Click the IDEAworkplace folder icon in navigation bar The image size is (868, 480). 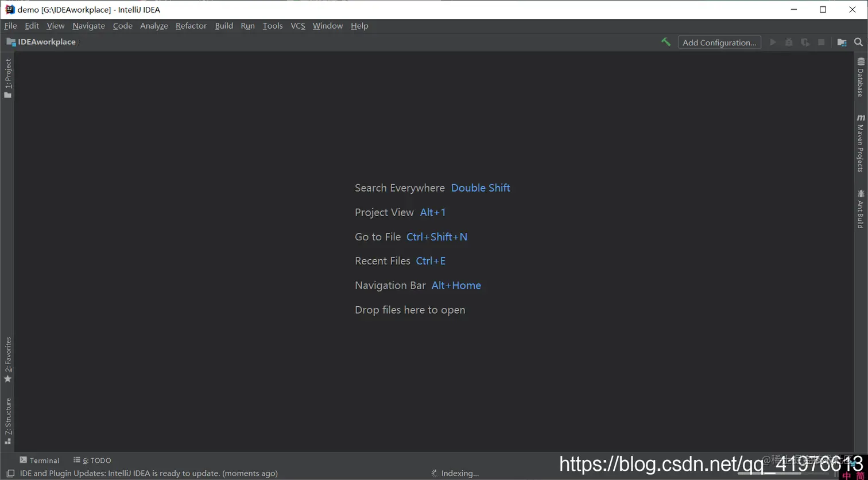(11, 42)
